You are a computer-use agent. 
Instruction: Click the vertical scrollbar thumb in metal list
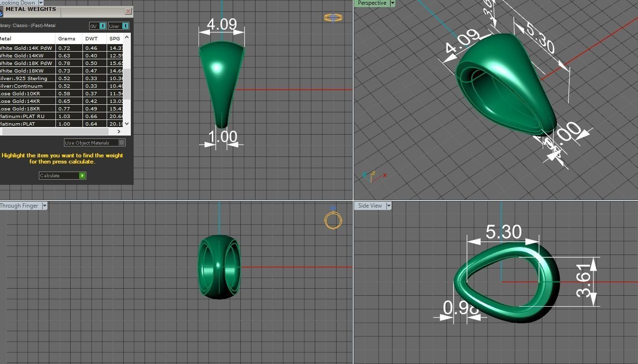[x=127, y=84]
